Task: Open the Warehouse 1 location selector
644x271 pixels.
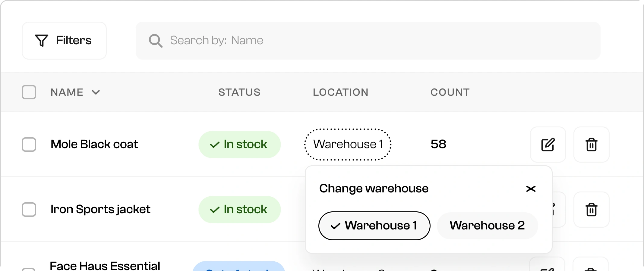Action: pyautogui.click(x=348, y=145)
